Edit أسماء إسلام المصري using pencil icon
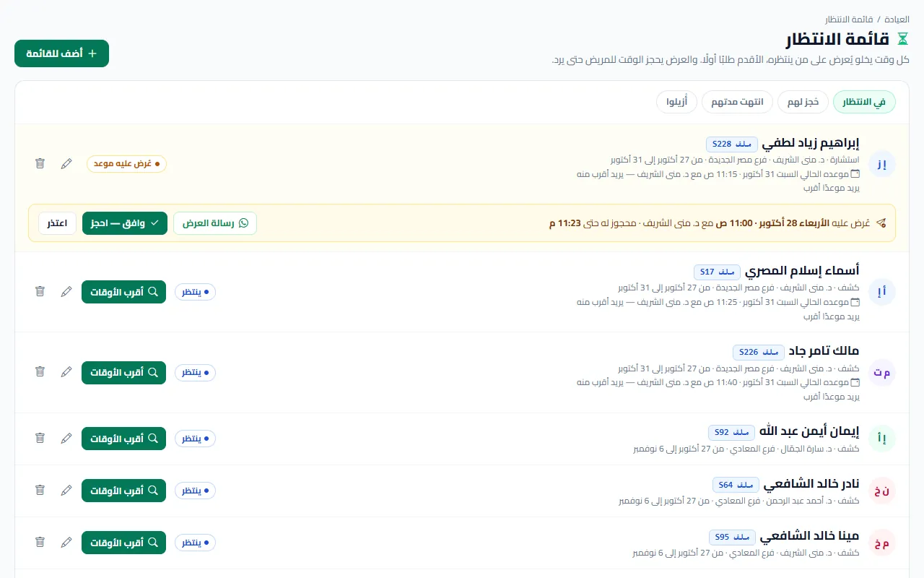Screen dimensions: 924x578 (66, 292)
